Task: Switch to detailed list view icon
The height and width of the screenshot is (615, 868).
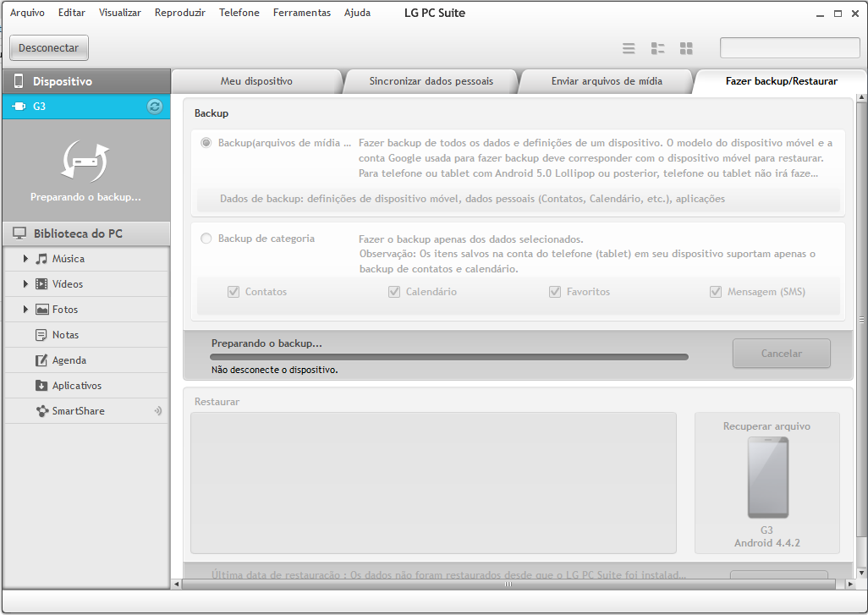Action: (x=657, y=48)
